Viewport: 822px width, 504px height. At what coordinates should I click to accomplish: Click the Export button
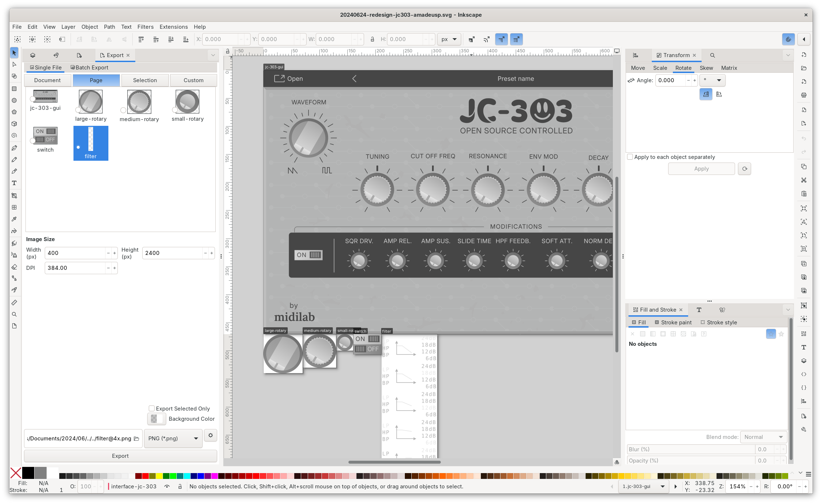[120, 456]
